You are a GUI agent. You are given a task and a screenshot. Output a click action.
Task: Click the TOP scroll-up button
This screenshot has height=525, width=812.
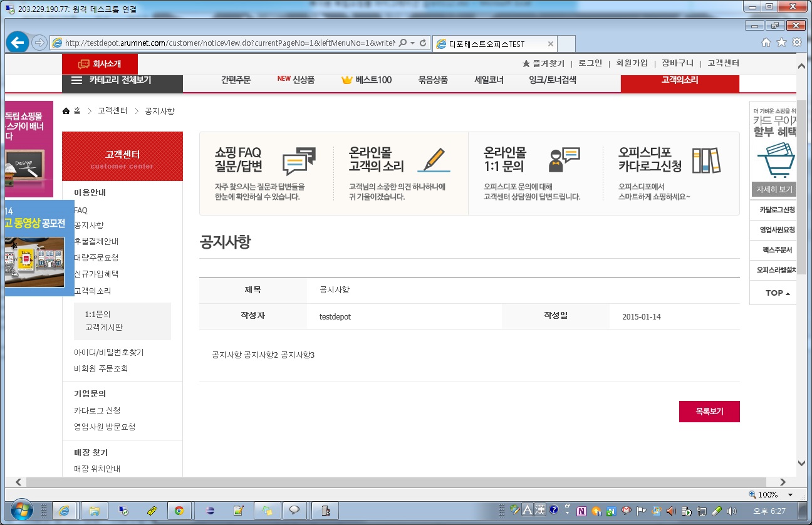click(x=777, y=293)
